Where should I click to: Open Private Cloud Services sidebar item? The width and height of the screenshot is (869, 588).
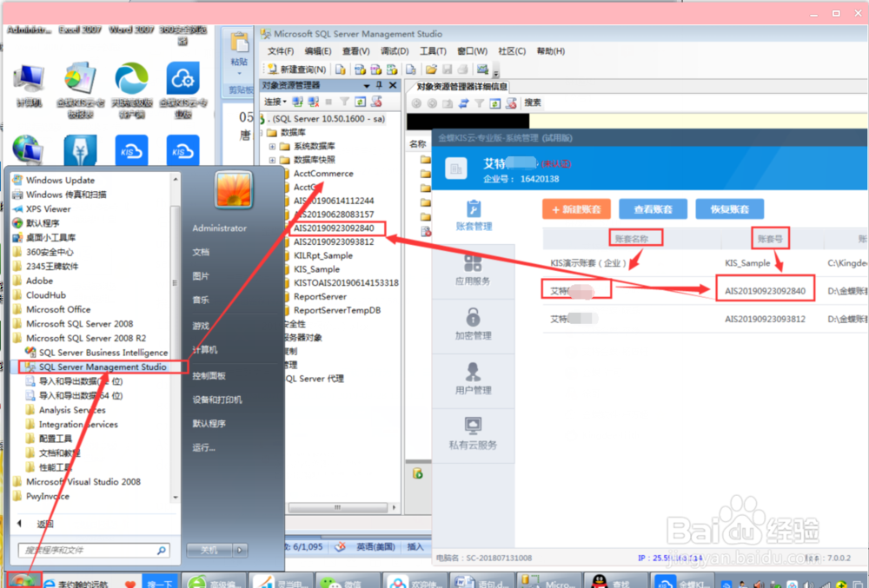473,434
